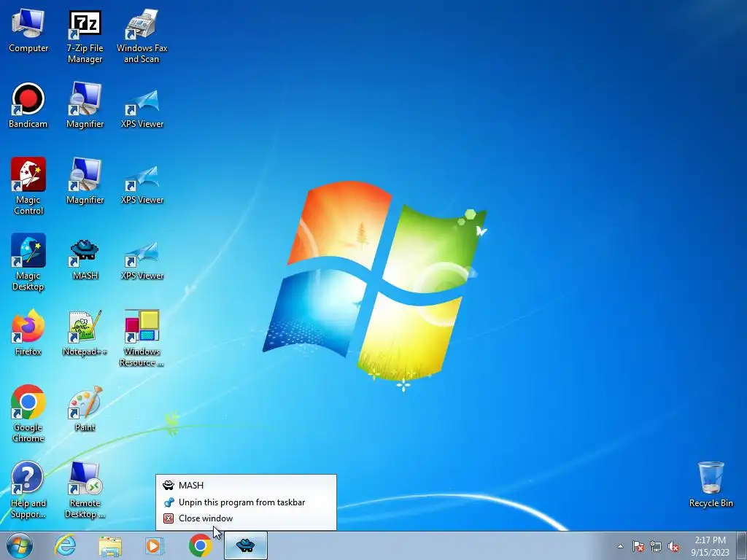Select the Windows Fax and Scan shortcut
Screen dimensions: 747x560
[142, 36]
